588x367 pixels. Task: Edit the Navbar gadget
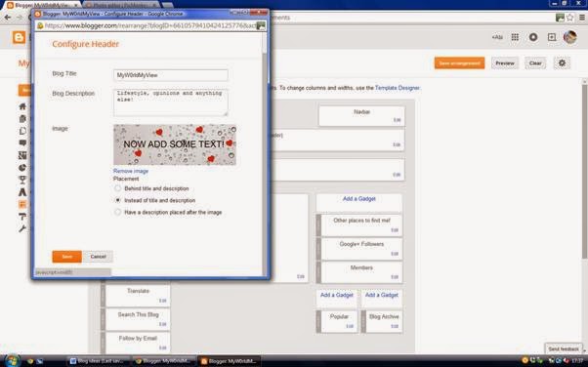[x=397, y=120]
